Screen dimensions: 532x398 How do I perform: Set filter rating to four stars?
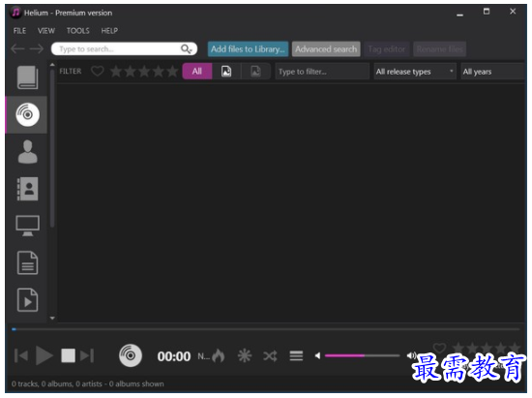pos(159,72)
